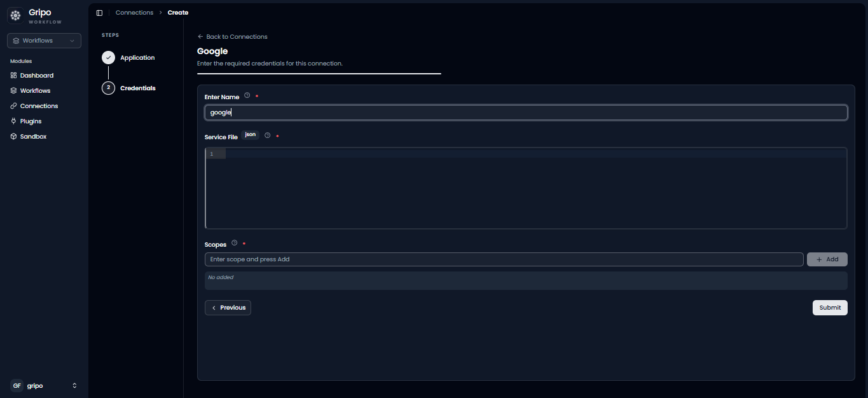Viewport: 868px width, 398px height.
Task: Click the STEPS section label
Action: [x=110, y=35]
